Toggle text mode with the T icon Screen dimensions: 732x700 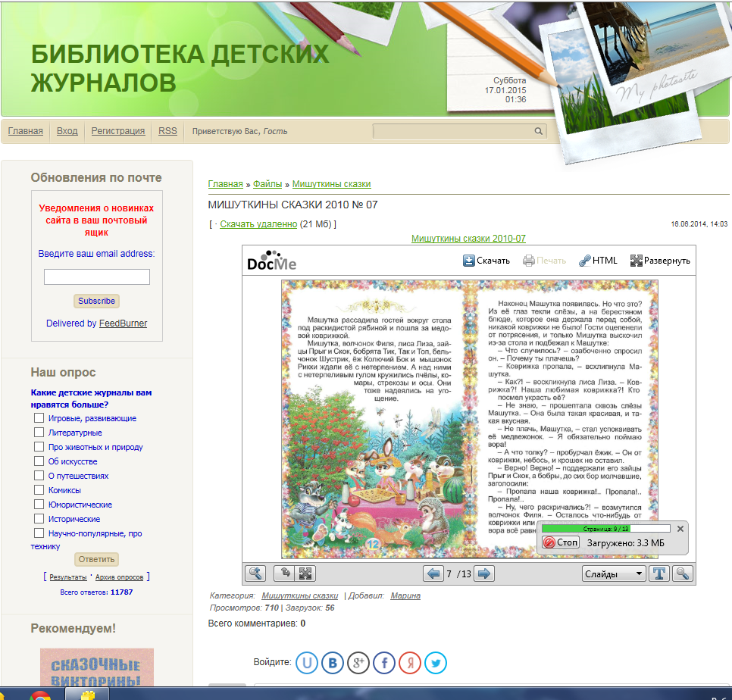tap(659, 573)
